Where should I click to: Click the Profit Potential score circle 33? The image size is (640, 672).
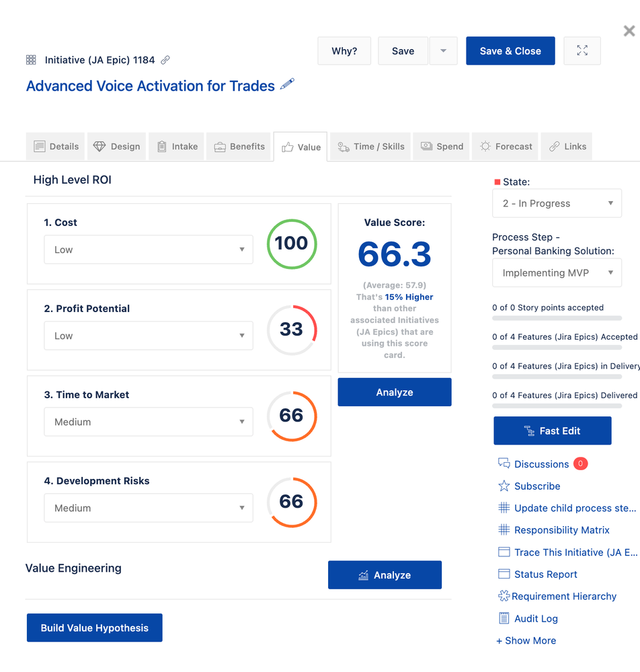click(292, 330)
